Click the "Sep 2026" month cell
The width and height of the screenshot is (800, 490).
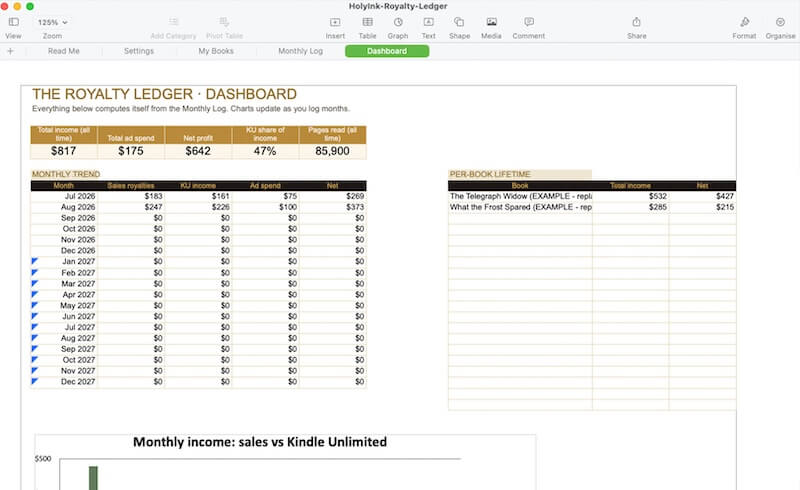(64, 218)
